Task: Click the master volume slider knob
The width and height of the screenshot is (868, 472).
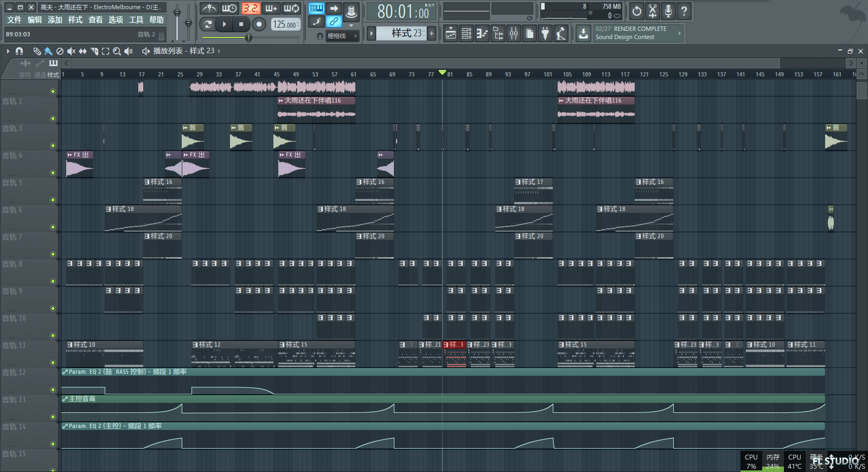Action: (177, 12)
